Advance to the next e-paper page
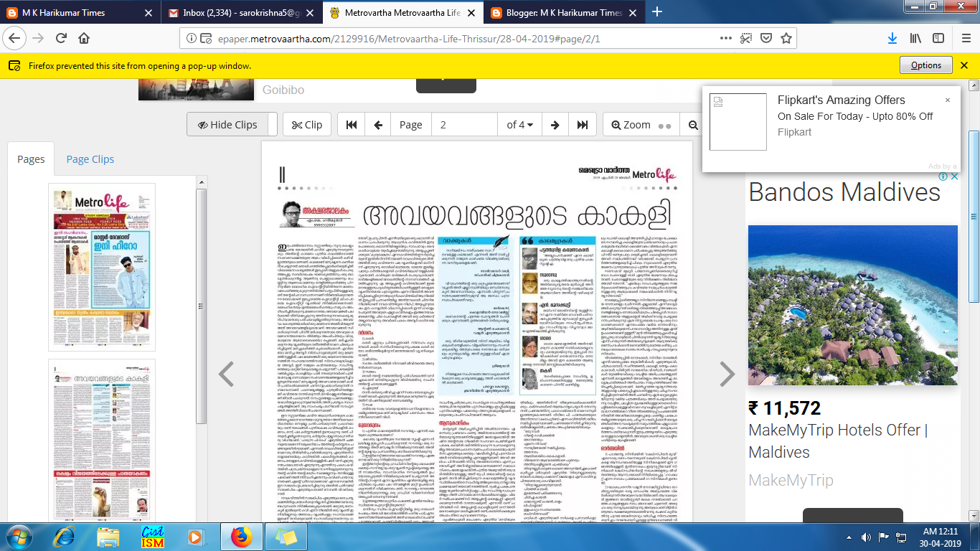This screenshot has height=551, width=980. [555, 125]
